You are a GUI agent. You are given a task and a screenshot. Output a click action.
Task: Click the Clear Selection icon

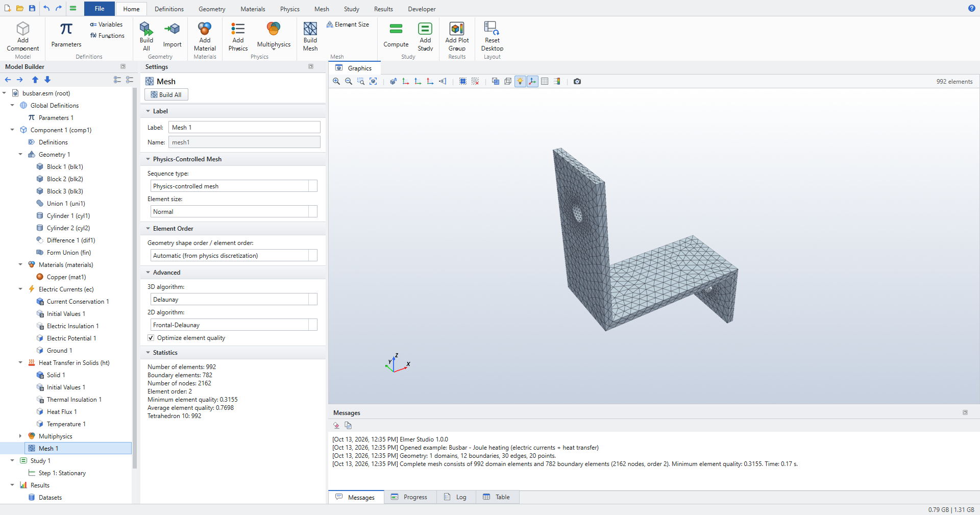[475, 81]
